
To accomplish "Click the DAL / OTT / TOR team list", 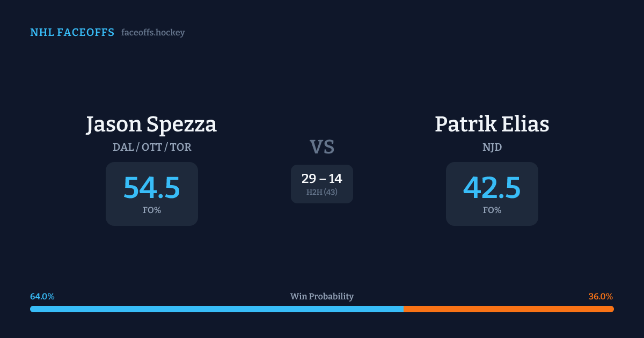I will (152, 147).
